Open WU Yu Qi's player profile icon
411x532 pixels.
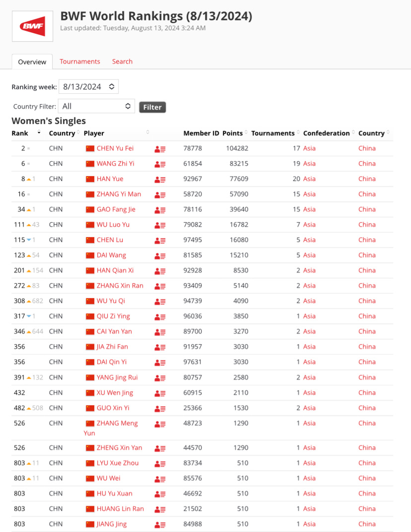pyautogui.click(x=160, y=301)
